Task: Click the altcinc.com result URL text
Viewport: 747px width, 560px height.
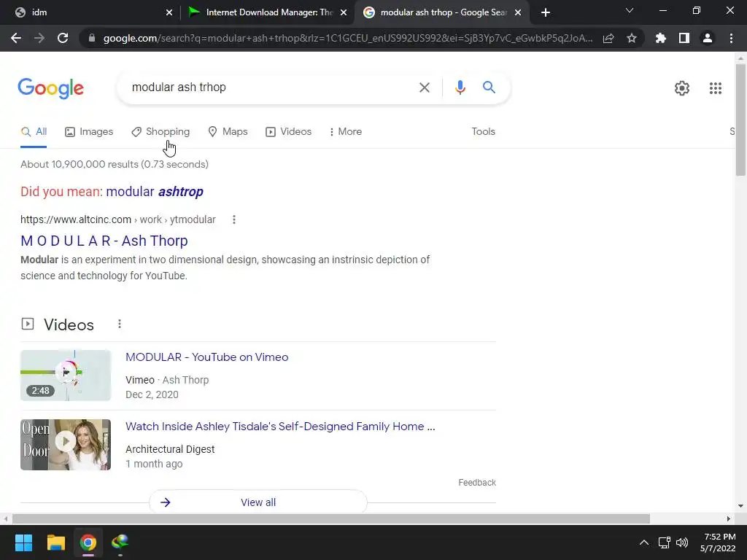Action: point(118,219)
